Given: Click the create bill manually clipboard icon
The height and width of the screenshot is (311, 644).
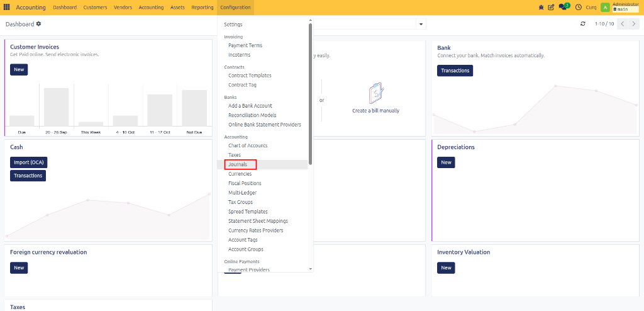Looking at the screenshot, I should pyautogui.click(x=376, y=93).
